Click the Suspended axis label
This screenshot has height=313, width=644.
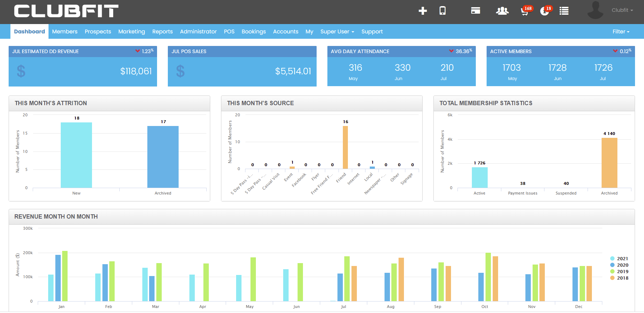566,193
